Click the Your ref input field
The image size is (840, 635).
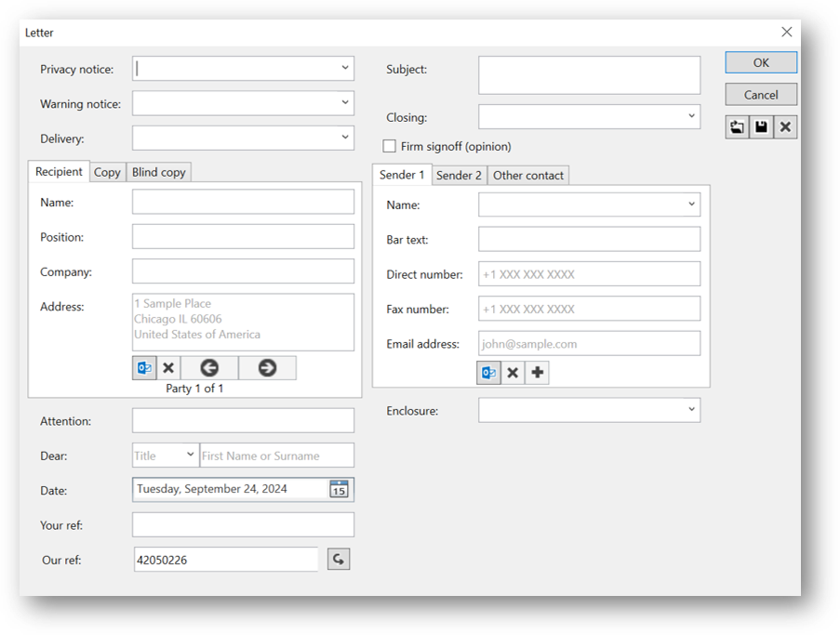pyautogui.click(x=243, y=524)
